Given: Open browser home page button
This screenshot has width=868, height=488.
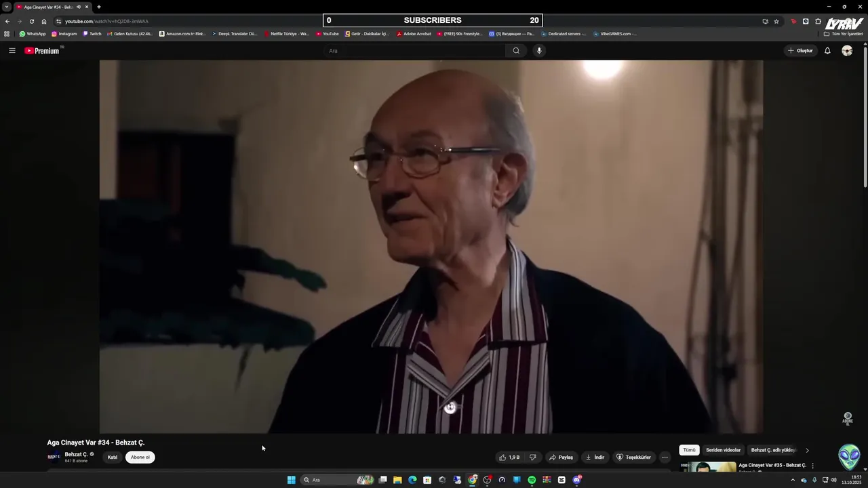Looking at the screenshot, I should (x=44, y=21).
